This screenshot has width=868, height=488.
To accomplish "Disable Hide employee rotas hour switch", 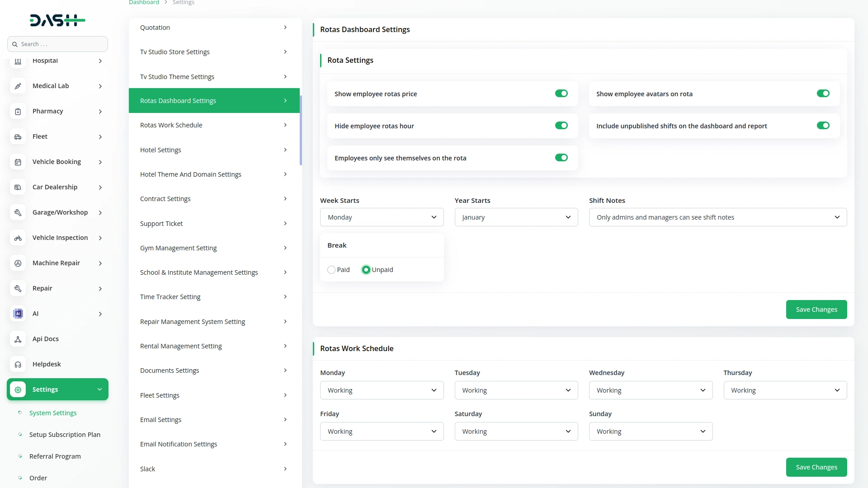I will pyautogui.click(x=561, y=126).
